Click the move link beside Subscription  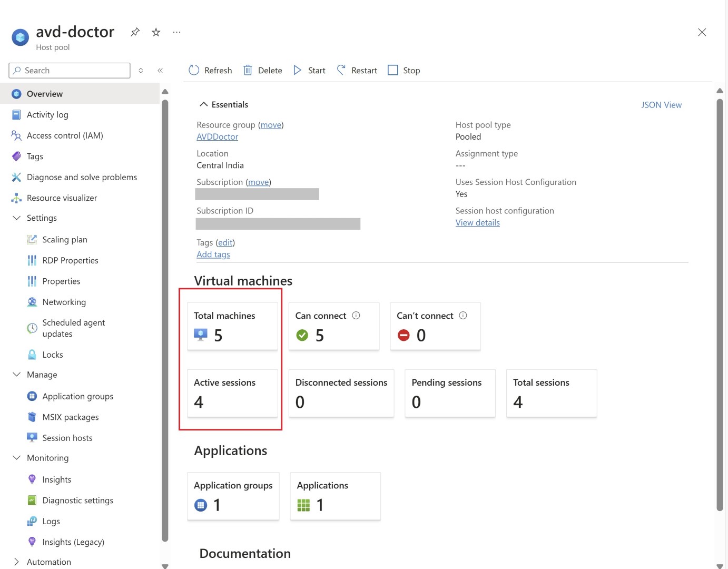click(x=259, y=182)
